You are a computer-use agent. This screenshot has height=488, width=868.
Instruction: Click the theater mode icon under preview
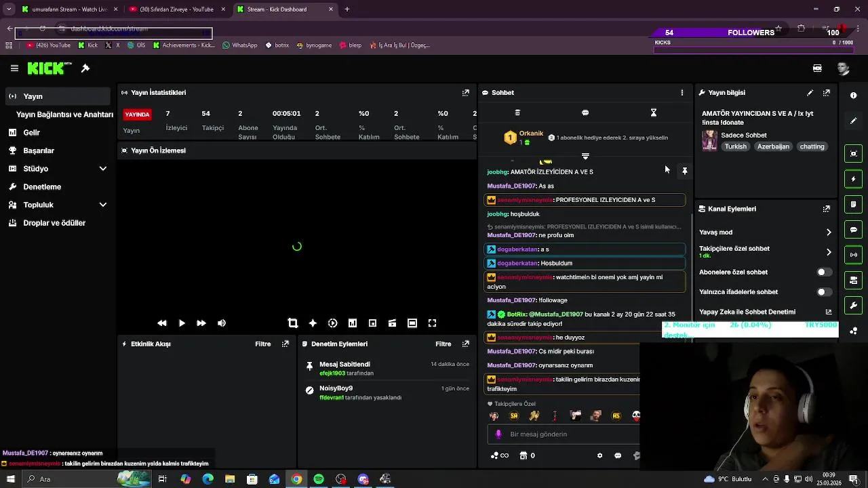pyautogui.click(x=412, y=323)
